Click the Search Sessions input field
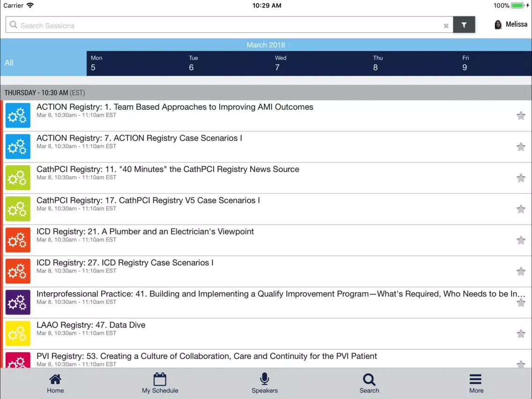Image resolution: width=532 pixels, height=399 pixels. [229, 25]
